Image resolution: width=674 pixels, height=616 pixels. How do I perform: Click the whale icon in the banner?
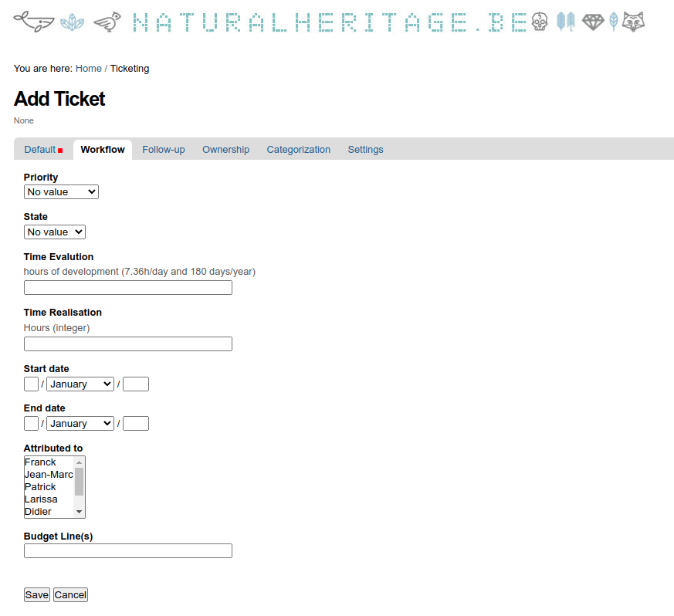coord(33,22)
